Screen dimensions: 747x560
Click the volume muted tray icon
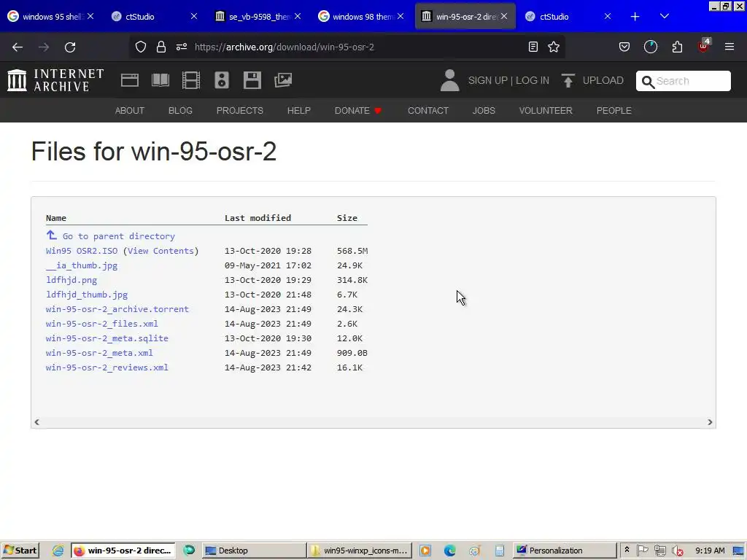677,551
